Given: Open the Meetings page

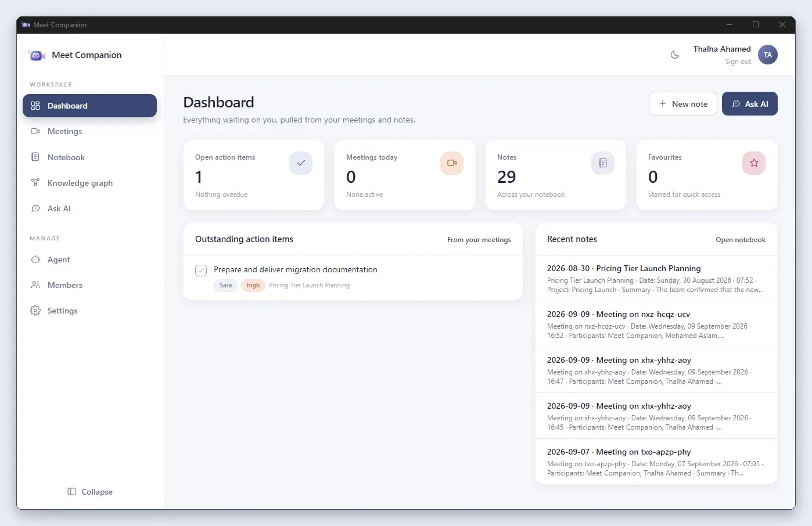Looking at the screenshot, I should point(89,131).
